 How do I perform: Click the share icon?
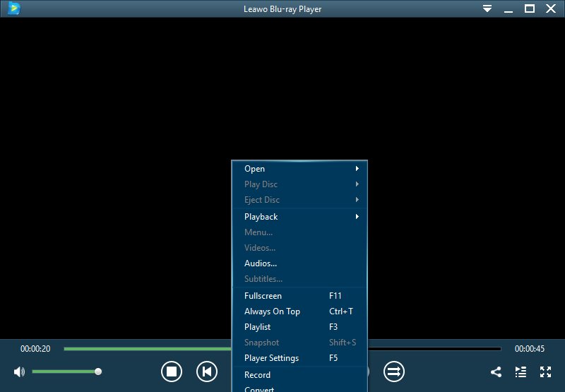point(496,372)
